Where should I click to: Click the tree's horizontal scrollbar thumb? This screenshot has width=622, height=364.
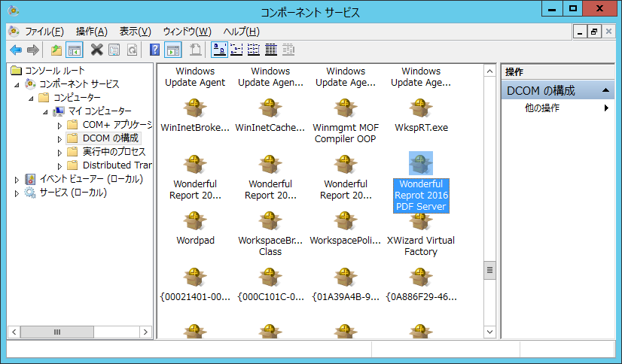click(x=57, y=332)
